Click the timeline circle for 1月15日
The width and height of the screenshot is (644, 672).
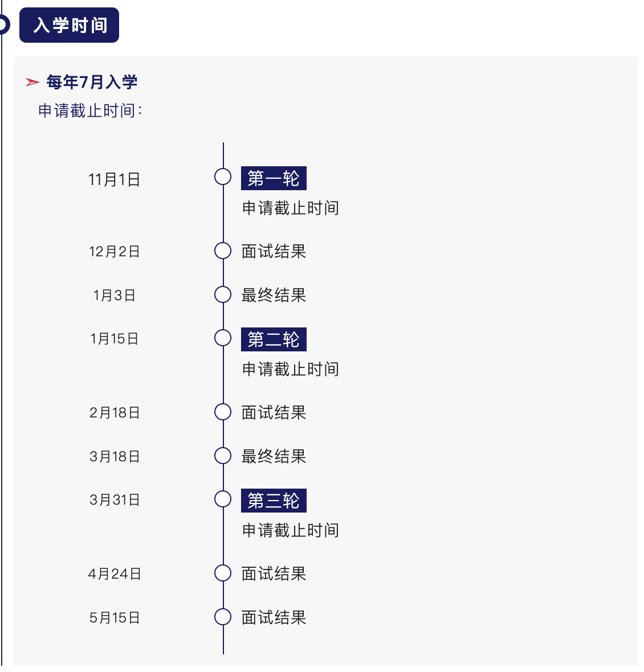[223, 338]
